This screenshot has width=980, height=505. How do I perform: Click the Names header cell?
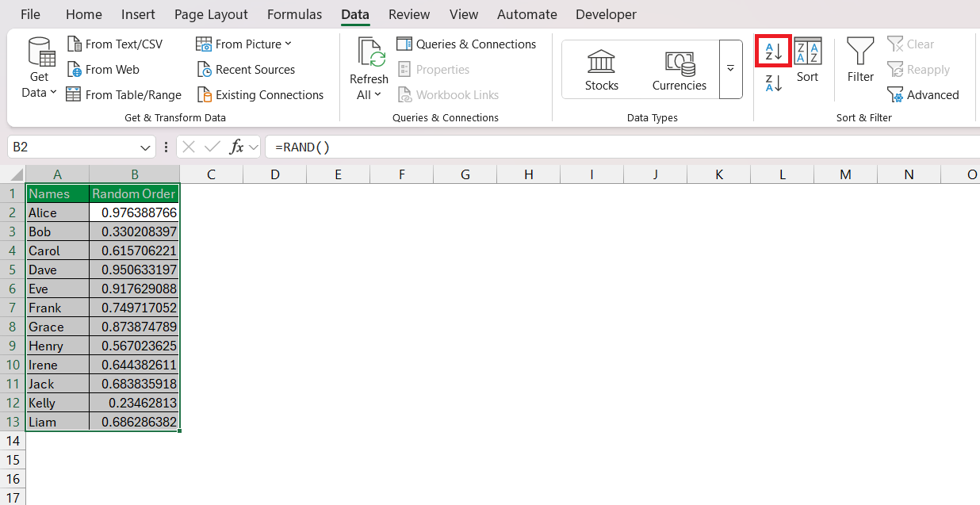pos(57,193)
